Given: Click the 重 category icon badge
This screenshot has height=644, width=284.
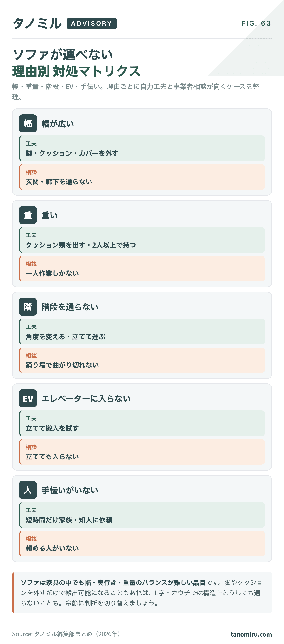Looking at the screenshot, I should click(28, 215).
